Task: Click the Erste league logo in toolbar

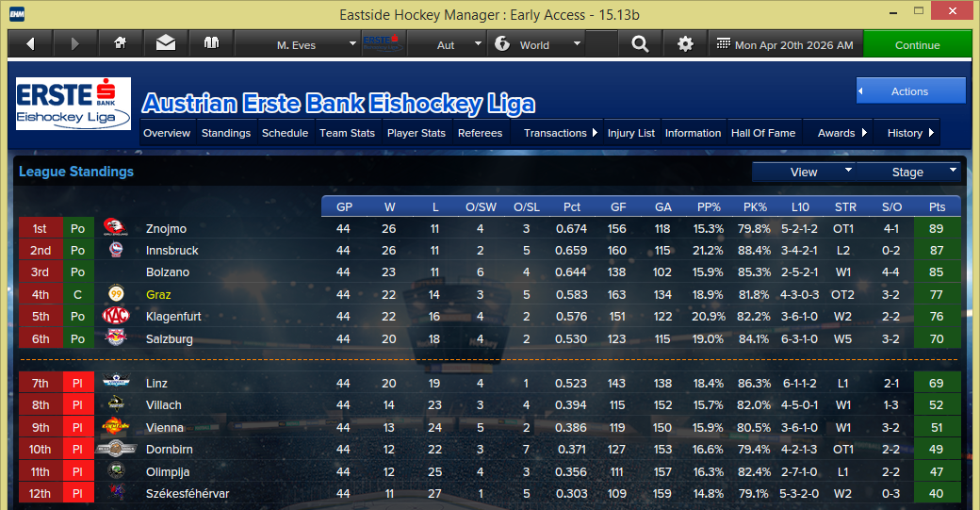Action: (x=383, y=43)
